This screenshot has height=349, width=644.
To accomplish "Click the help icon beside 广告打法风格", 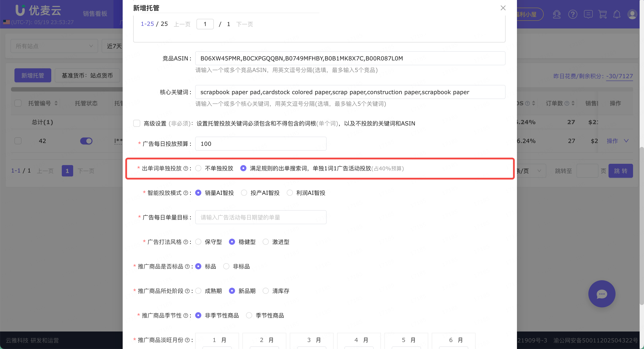I will 186,242.
